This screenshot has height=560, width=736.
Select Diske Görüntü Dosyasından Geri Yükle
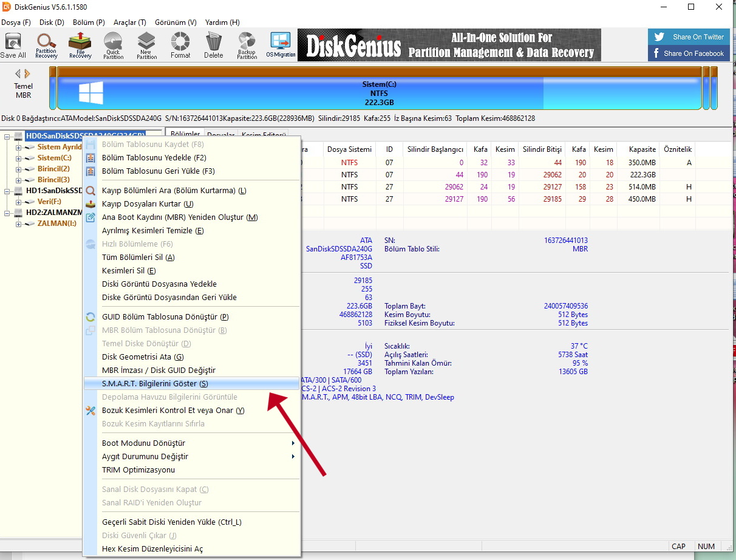click(x=192, y=298)
